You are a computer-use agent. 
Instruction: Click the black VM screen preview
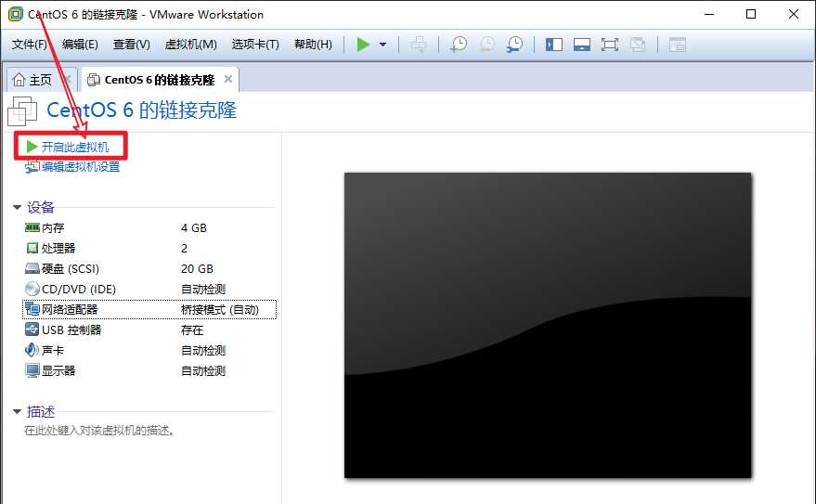(548, 325)
